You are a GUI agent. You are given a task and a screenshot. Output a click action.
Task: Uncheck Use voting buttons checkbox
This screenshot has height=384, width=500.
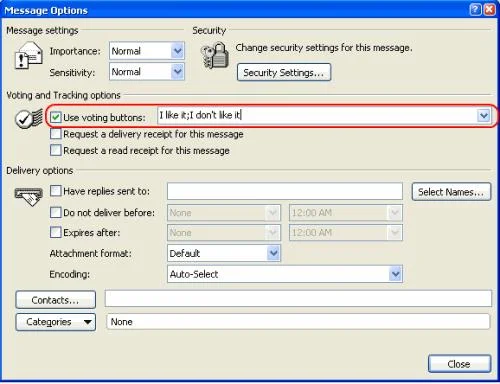[56, 117]
